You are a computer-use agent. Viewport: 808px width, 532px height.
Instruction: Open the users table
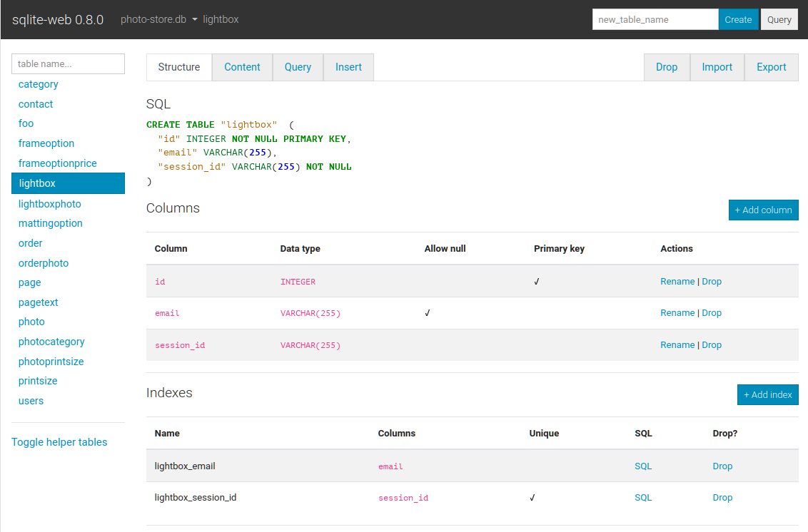tap(31, 401)
